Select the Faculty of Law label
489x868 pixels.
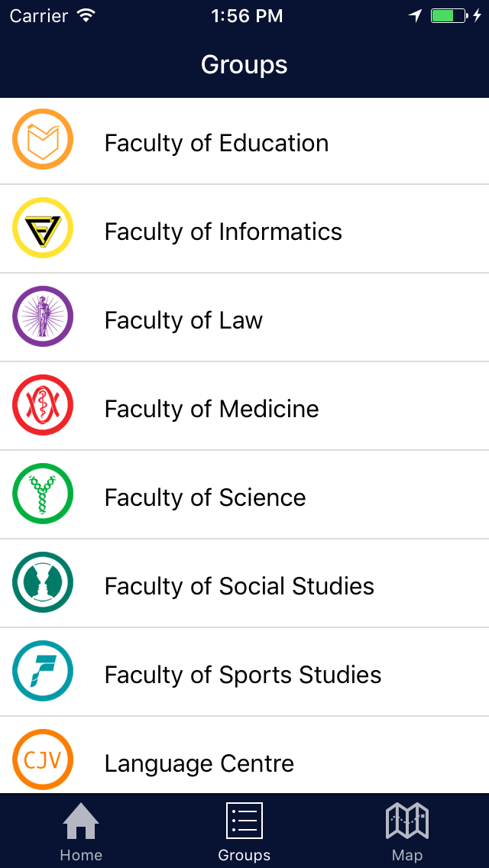[183, 320]
